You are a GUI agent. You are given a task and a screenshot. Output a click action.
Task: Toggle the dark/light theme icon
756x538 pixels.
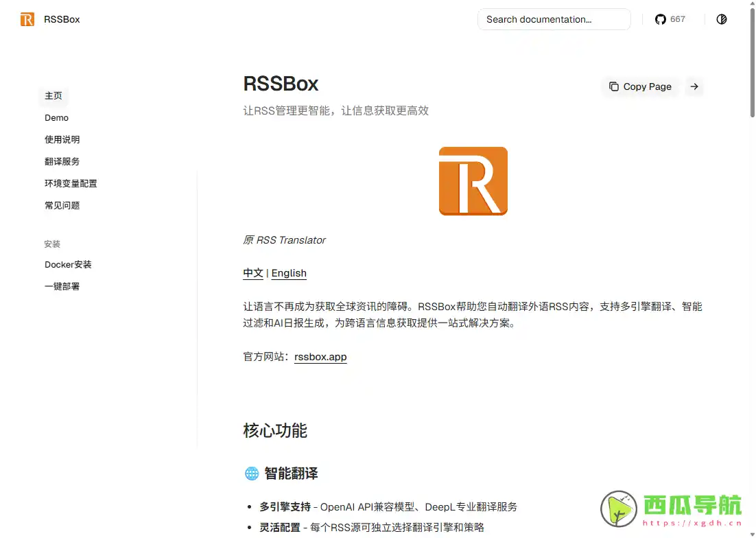pyautogui.click(x=721, y=19)
